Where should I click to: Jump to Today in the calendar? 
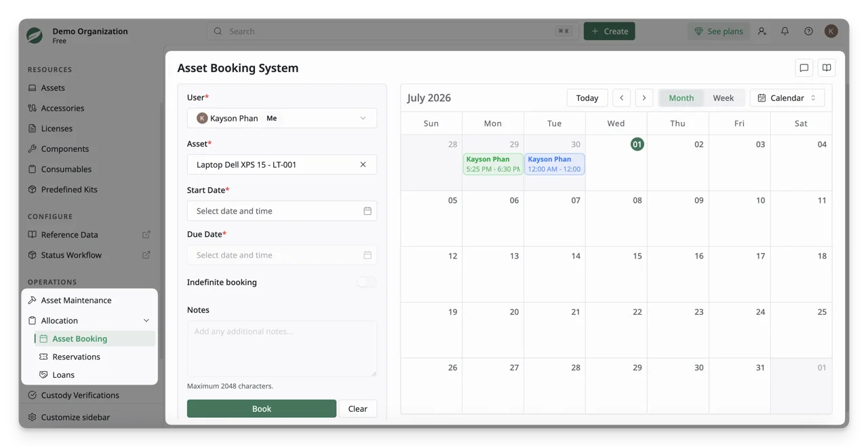point(587,98)
